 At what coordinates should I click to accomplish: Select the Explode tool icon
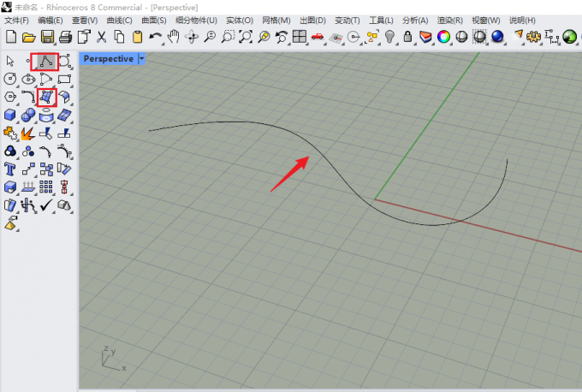(x=28, y=134)
